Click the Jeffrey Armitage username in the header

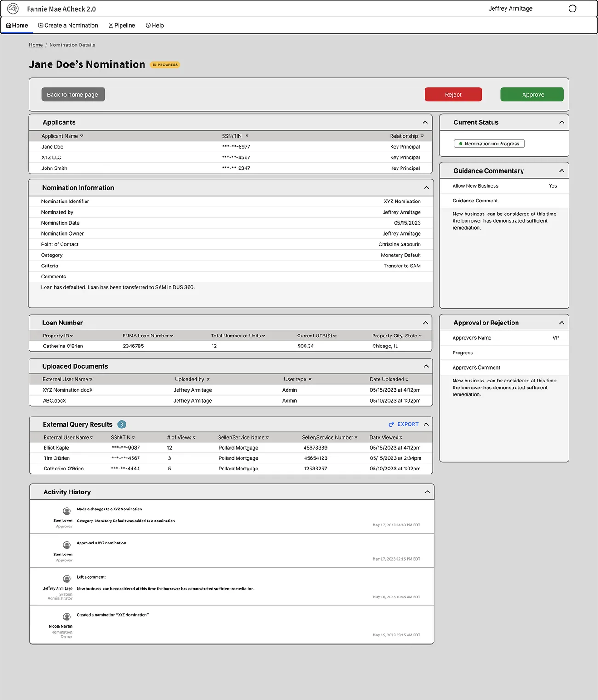pos(511,8)
